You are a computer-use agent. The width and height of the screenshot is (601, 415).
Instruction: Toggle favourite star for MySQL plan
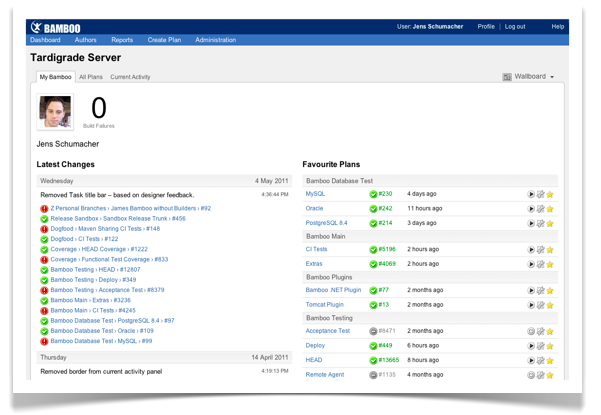[x=550, y=194]
